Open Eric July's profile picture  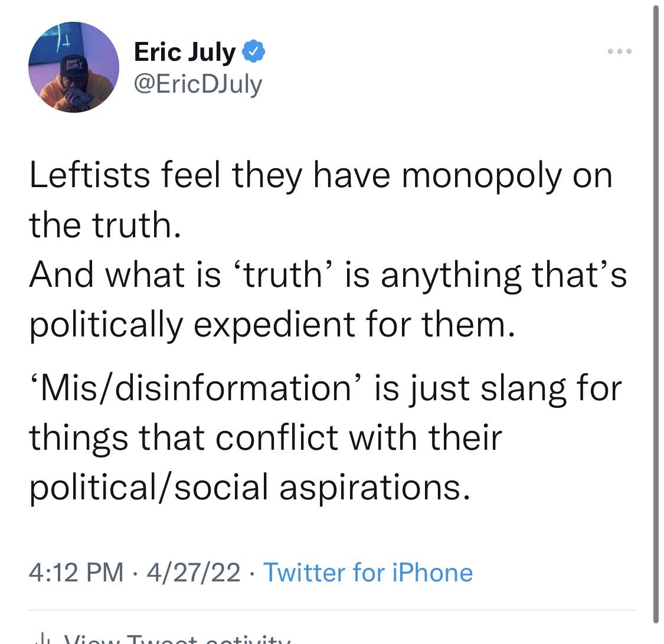(x=74, y=67)
